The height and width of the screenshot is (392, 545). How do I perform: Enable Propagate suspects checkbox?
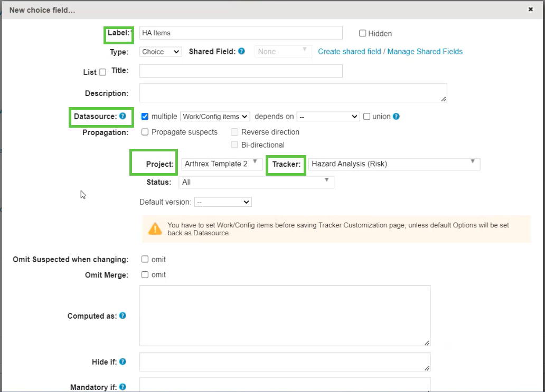tap(145, 132)
